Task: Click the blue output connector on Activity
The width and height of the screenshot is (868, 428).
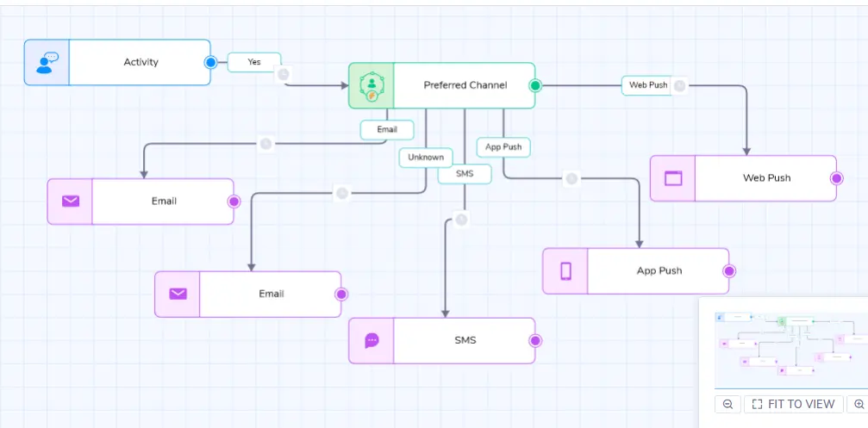Action: [210, 63]
